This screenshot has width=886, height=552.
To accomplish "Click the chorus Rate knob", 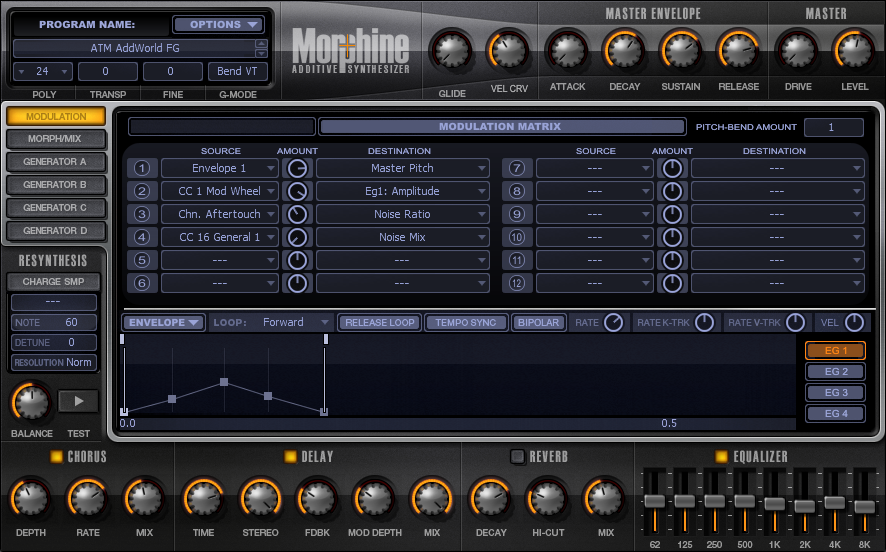I will (x=88, y=499).
